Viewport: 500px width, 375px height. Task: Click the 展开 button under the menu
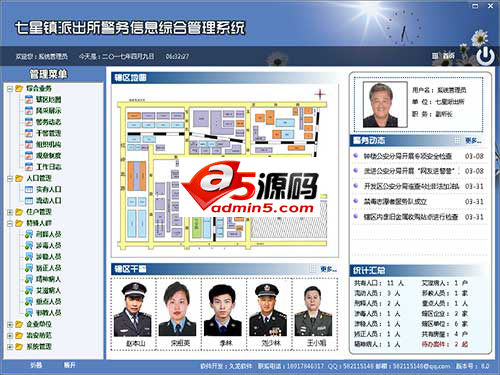[70, 365]
